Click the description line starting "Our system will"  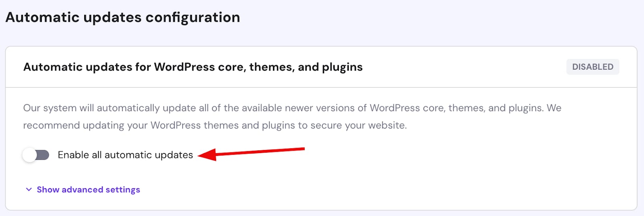(292, 108)
